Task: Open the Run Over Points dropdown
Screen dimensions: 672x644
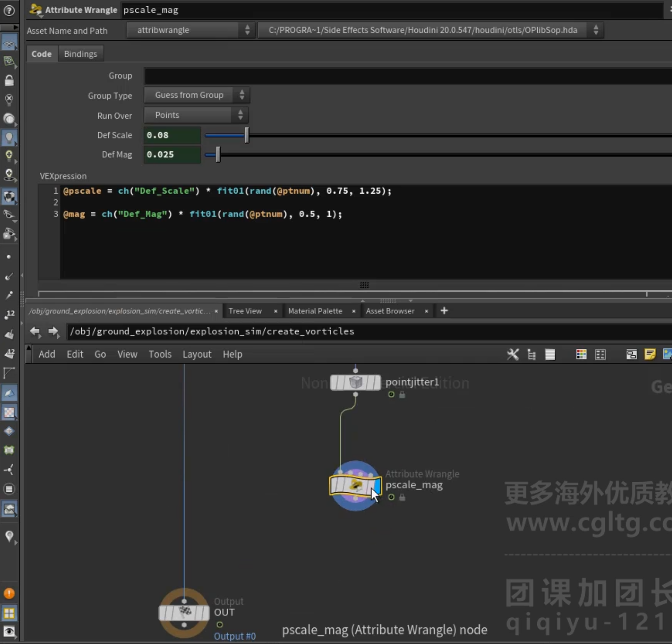Action: (196, 115)
